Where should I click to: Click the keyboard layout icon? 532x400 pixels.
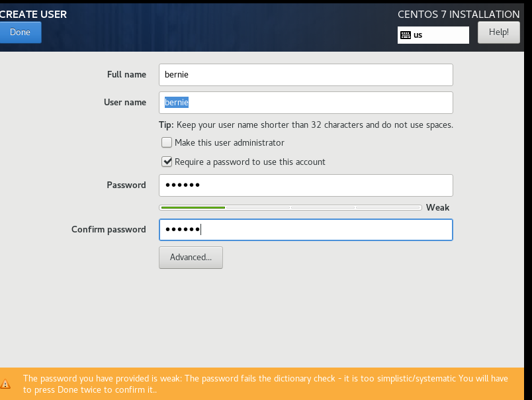[x=406, y=35]
